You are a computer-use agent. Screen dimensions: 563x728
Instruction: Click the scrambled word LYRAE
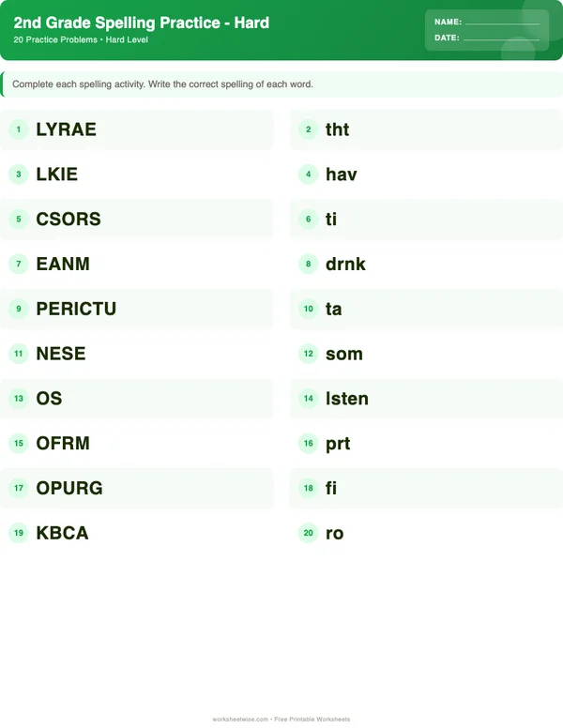(66, 129)
